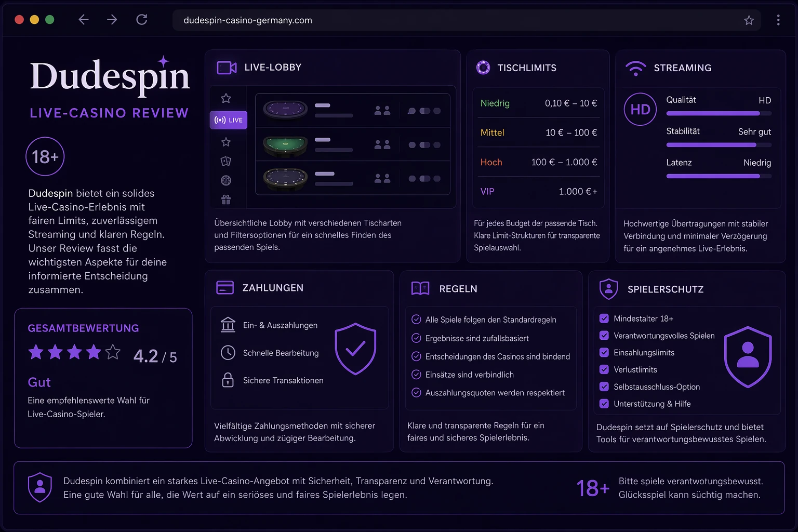
Task: Select the star icon above the LIVE tab
Action: pyautogui.click(x=226, y=98)
